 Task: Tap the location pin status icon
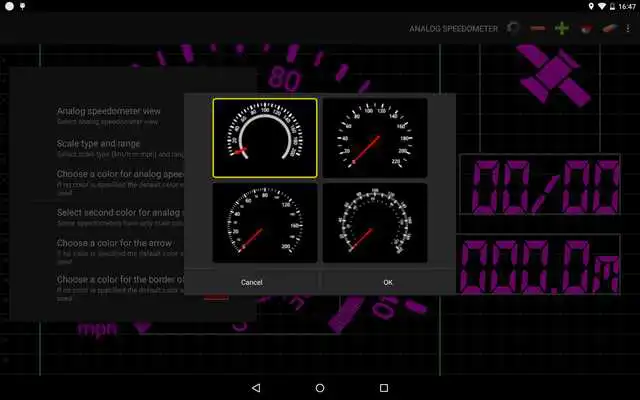click(591, 6)
